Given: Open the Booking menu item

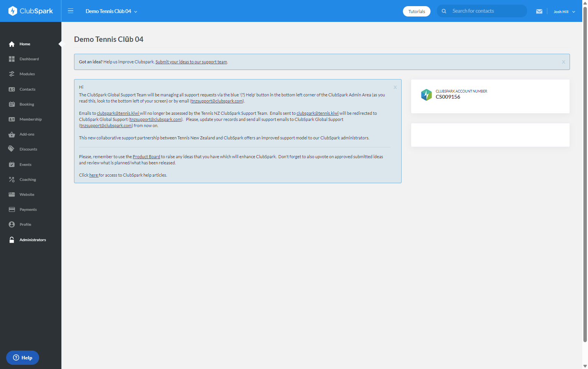Looking at the screenshot, I should (27, 104).
